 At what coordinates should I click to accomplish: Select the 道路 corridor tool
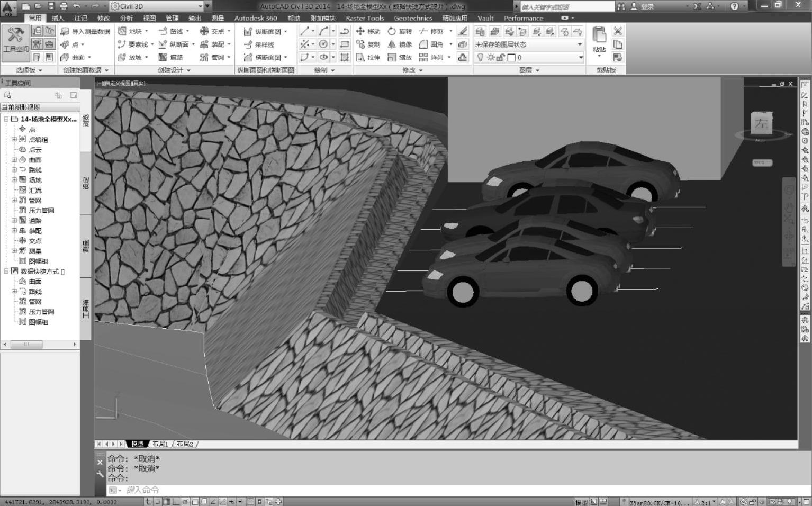171,57
